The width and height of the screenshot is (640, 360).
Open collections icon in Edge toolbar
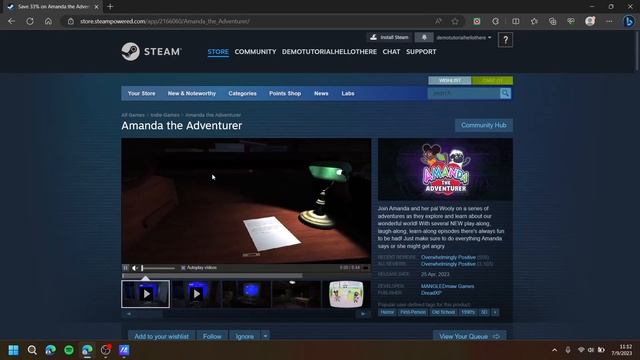[x=553, y=21]
